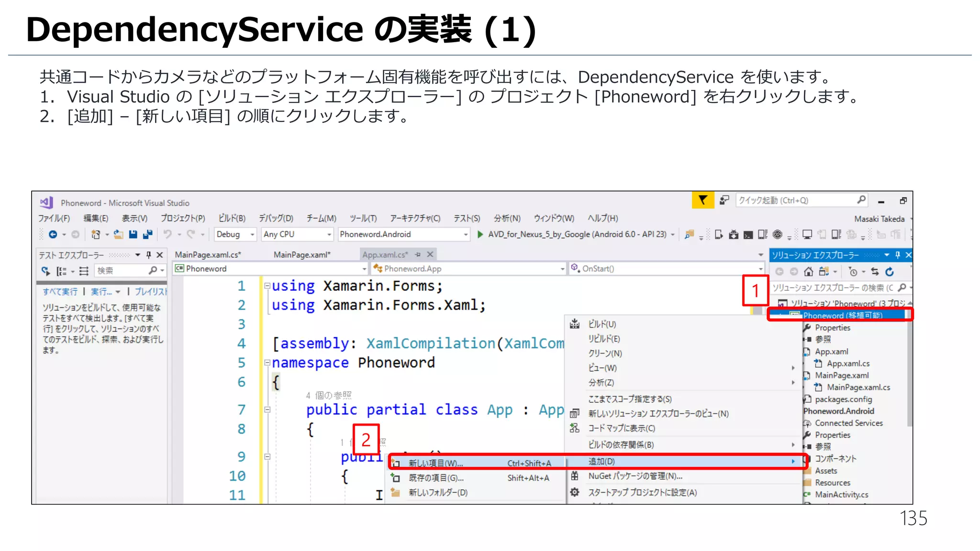Click the Save All icon
980x551 pixels.
(x=148, y=234)
